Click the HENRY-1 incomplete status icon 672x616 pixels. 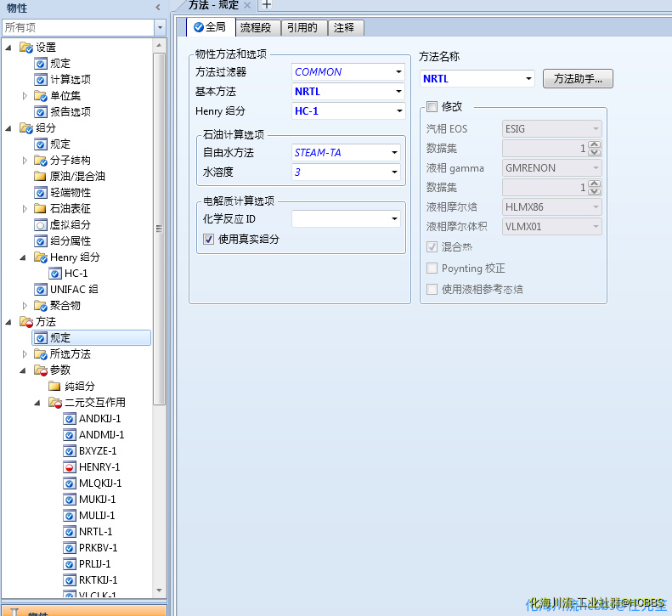click(70, 467)
